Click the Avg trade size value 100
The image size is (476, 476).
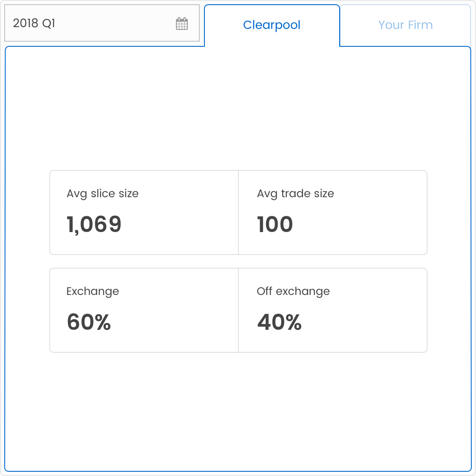coord(275,224)
